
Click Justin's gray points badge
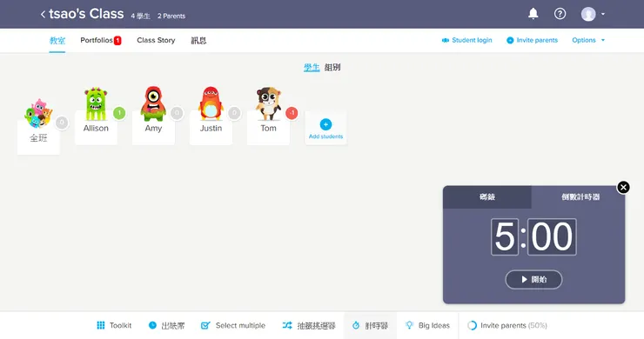[234, 113]
